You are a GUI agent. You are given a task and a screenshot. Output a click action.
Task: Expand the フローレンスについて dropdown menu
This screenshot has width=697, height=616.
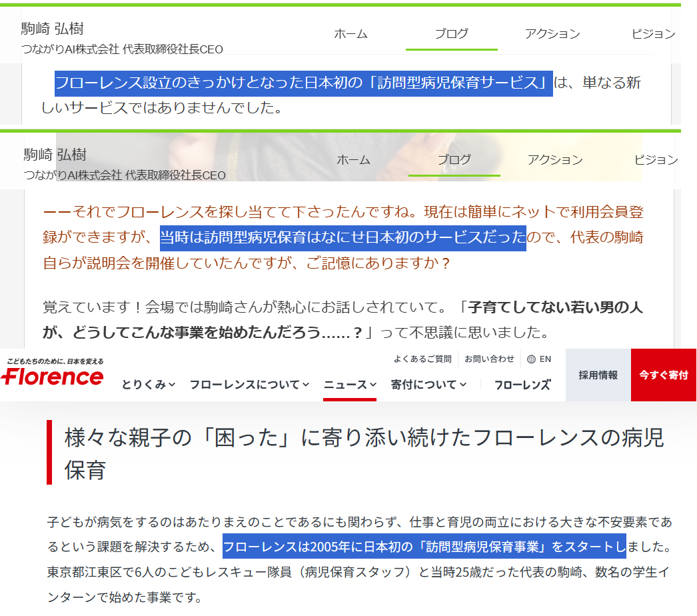[249, 384]
